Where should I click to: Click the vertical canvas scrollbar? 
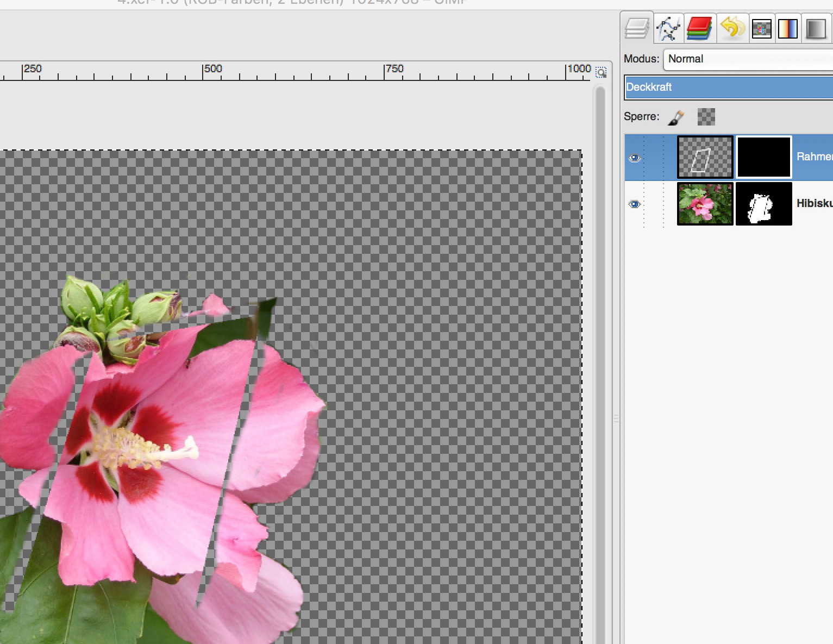click(x=600, y=359)
